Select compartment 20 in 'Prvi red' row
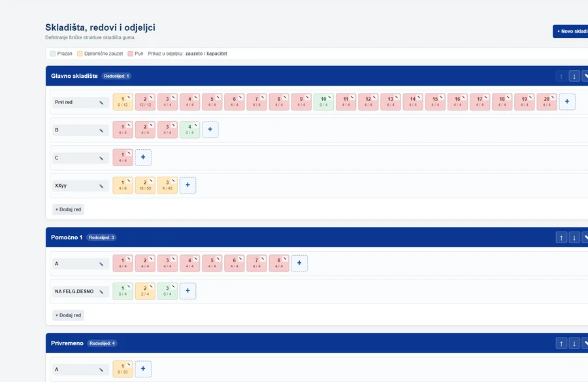 point(547,102)
